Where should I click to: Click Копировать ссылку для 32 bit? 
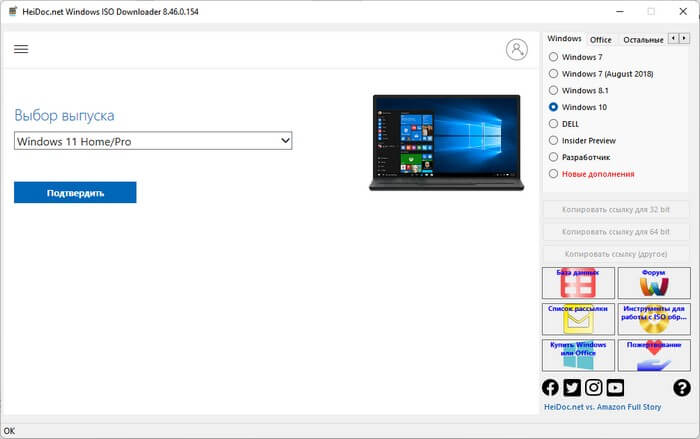616,209
